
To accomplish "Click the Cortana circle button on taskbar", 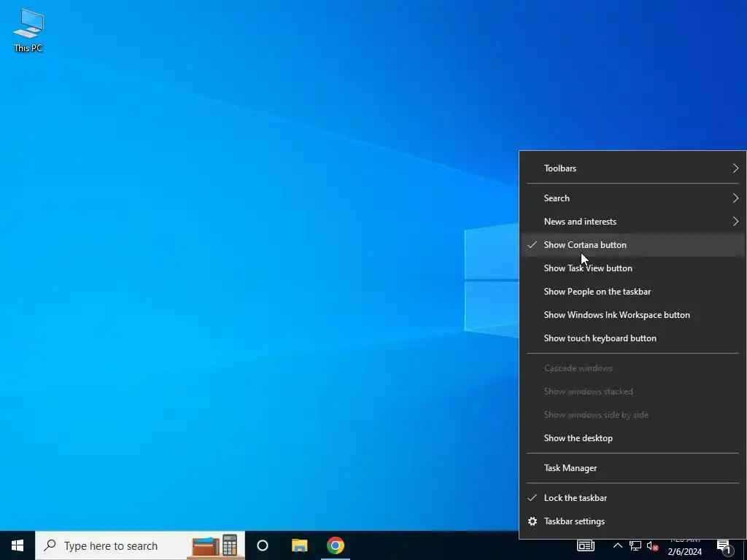I will pyautogui.click(x=263, y=545).
